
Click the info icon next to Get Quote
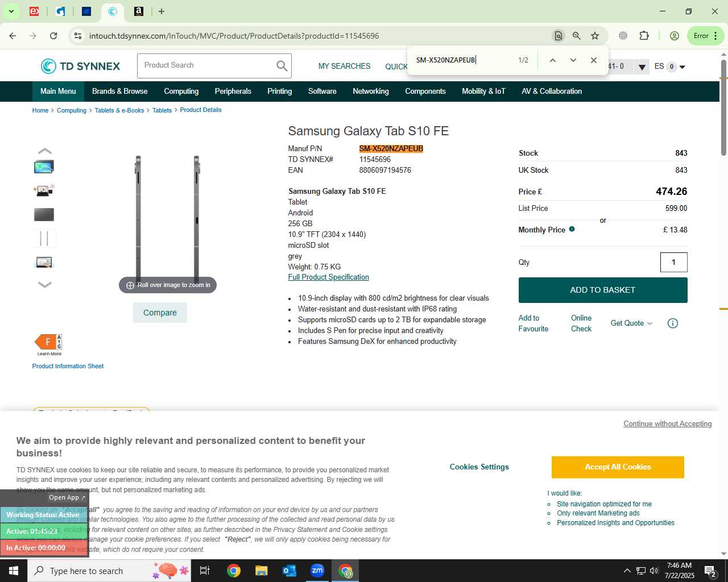click(673, 323)
